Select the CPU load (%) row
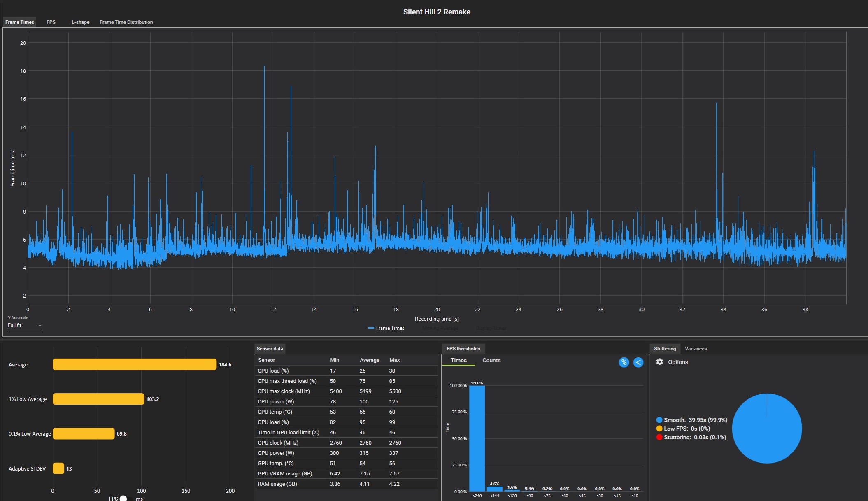This screenshot has width=868, height=501. pyautogui.click(x=346, y=371)
